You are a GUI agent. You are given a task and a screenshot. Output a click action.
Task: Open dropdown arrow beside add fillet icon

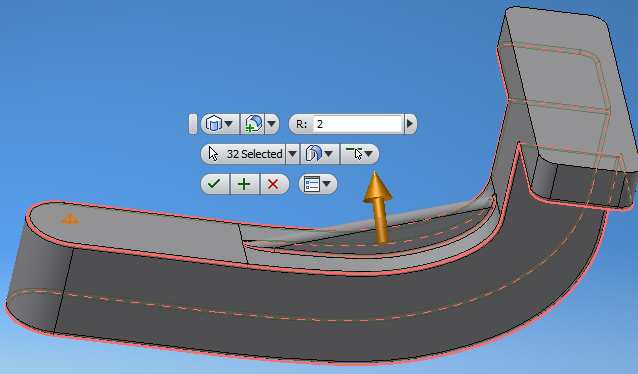[x=271, y=124]
